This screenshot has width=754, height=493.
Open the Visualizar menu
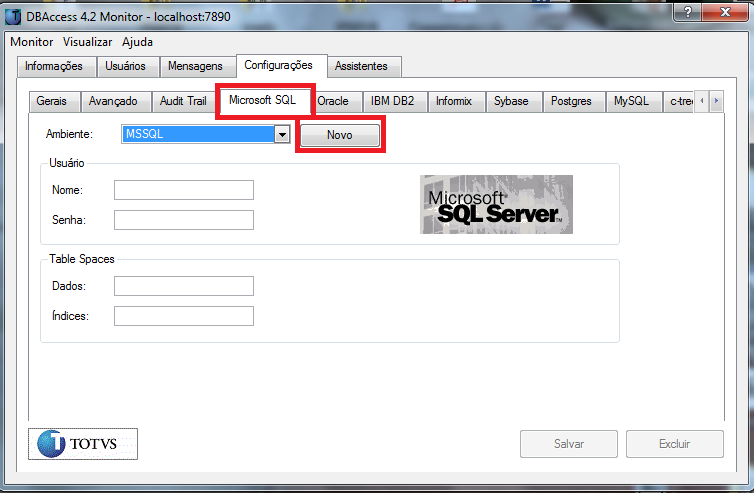coord(88,42)
